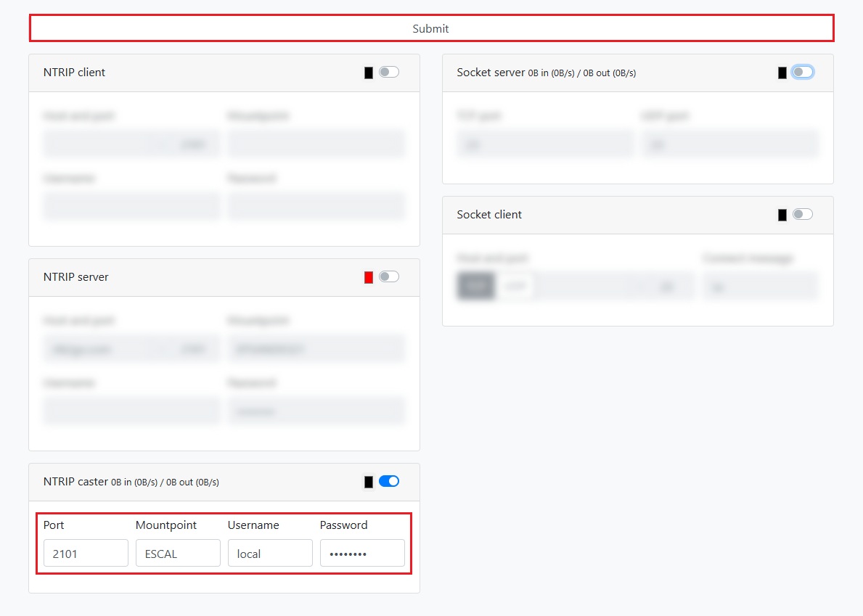863x616 pixels.
Task: Disable the NTRIP caster toggle
Action: [x=389, y=481]
